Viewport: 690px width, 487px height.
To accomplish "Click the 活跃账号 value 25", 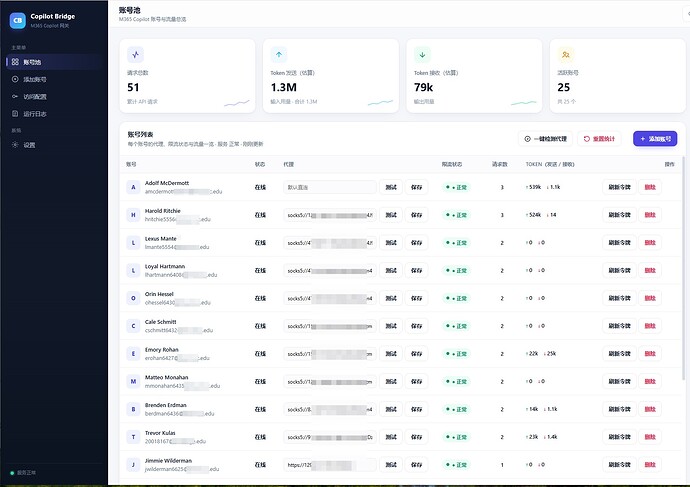I will [x=564, y=87].
